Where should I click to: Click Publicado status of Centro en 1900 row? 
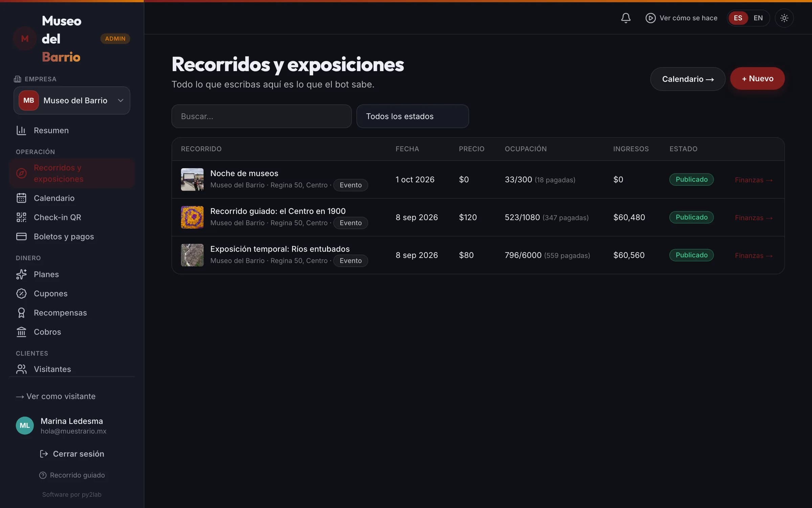[x=691, y=217]
